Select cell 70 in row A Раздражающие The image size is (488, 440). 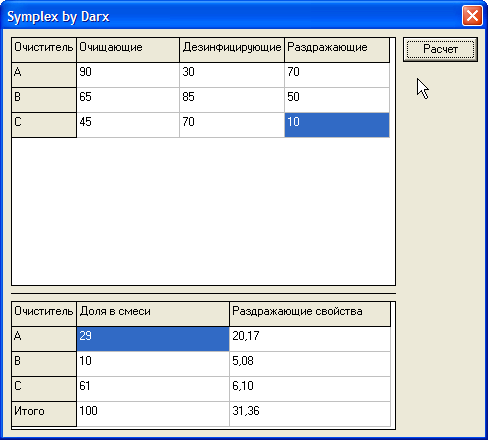point(337,75)
